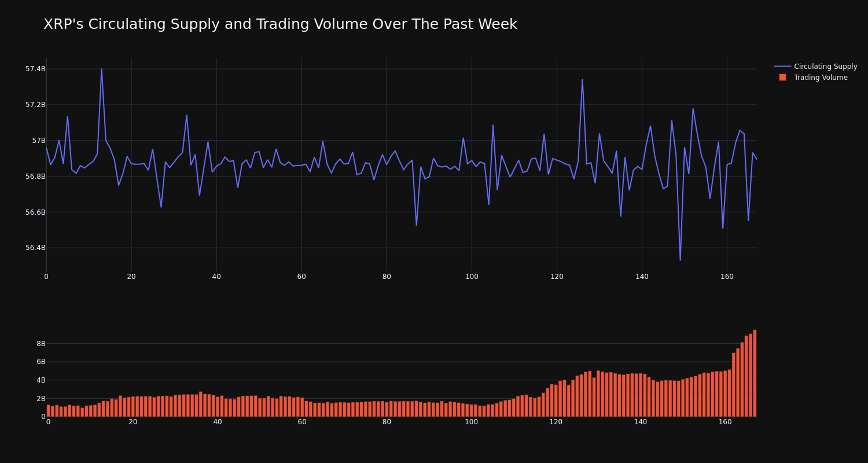The height and width of the screenshot is (463, 868).
Task: Click the highest supply peak above 57.4B
Action: point(101,69)
